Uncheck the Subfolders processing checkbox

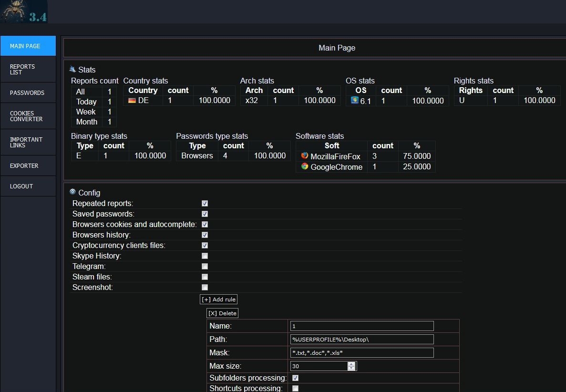[x=295, y=378]
